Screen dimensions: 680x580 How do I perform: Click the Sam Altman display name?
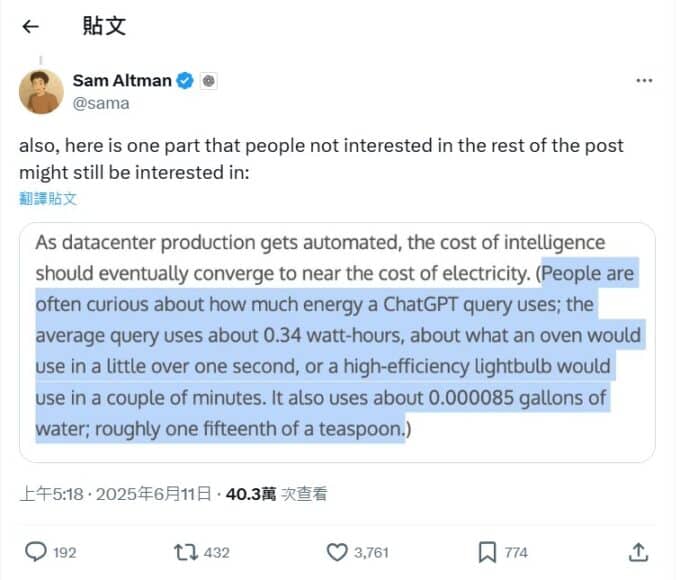(x=120, y=81)
